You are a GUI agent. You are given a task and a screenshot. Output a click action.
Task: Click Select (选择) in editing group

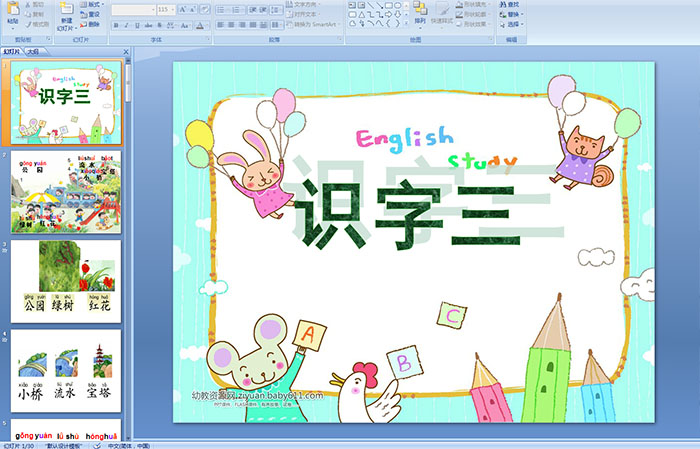click(512, 24)
